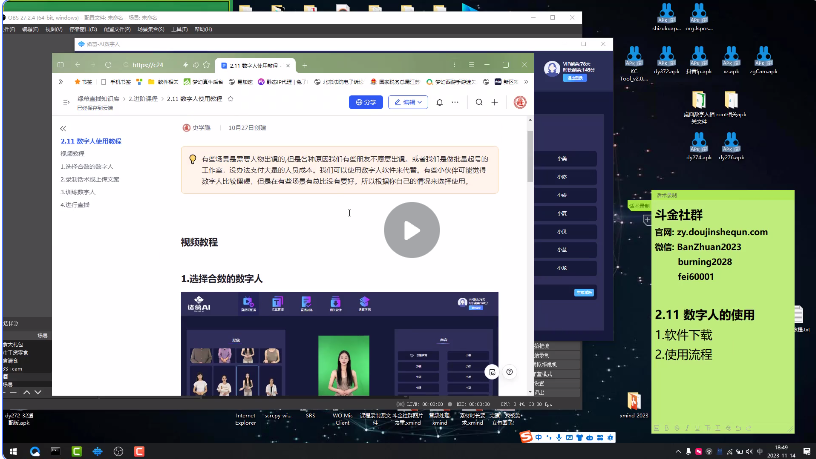The height and width of the screenshot is (459, 816).
Task: Open the Edit mode dropdown in document header
Action: (407, 102)
